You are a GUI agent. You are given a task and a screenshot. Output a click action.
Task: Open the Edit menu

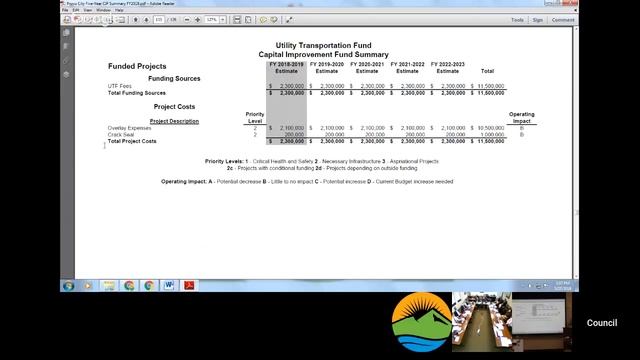76,10
